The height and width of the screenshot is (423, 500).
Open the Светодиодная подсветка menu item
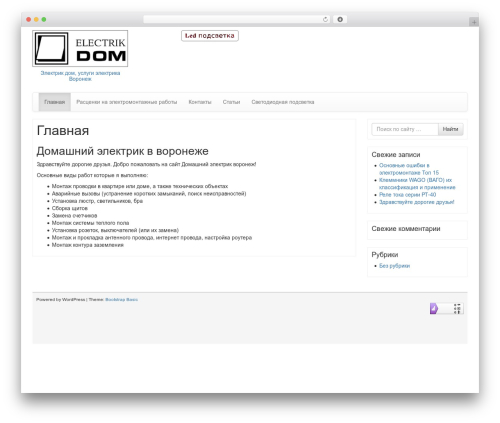[x=283, y=102]
